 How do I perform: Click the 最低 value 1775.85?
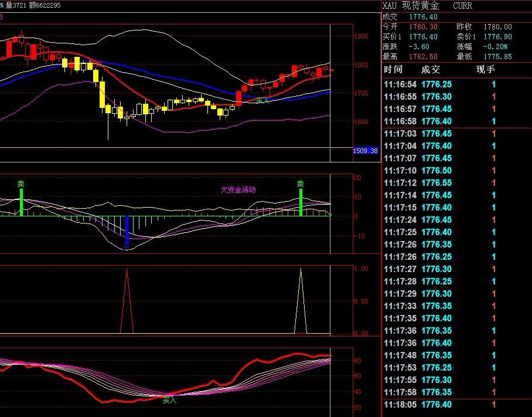point(498,57)
